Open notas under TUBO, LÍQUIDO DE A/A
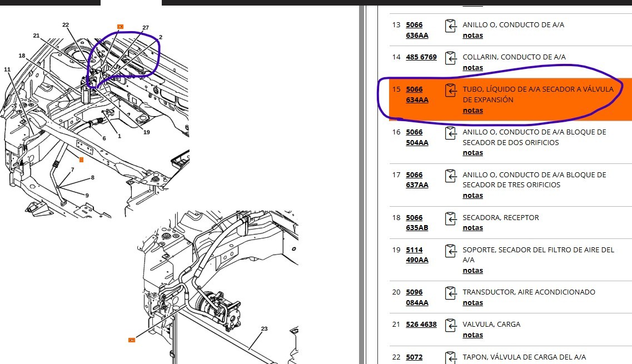 [x=473, y=110]
